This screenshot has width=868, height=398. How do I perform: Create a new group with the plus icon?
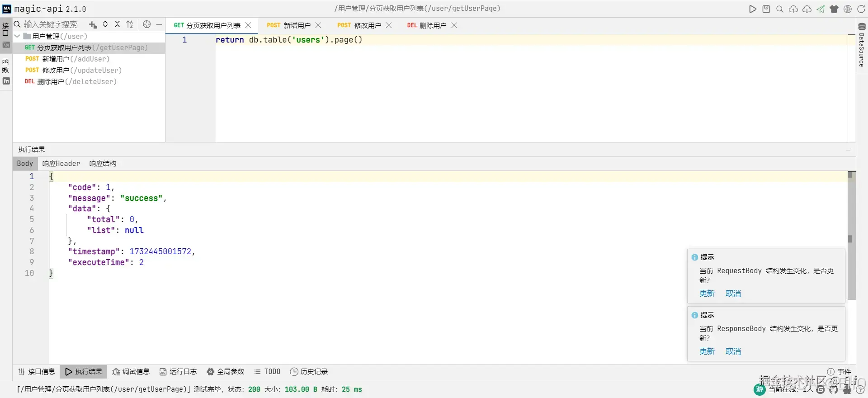pyautogui.click(x=93, y=24)
